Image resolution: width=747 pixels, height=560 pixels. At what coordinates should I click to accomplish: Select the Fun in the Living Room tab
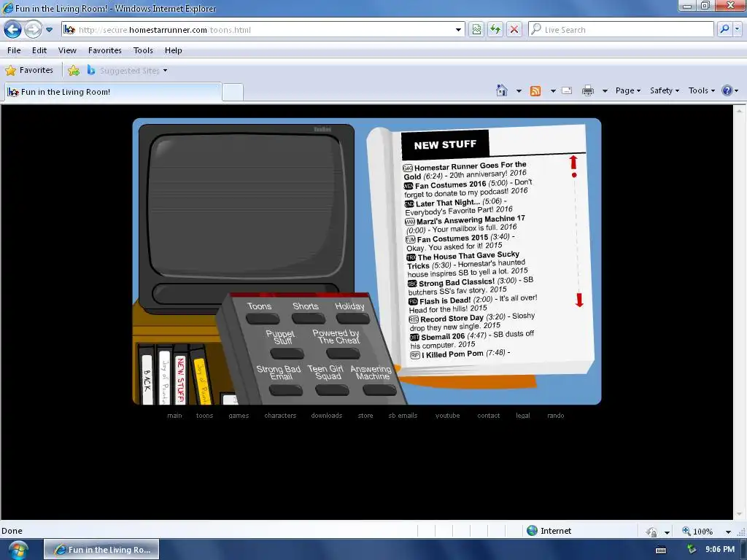[113, 92]
